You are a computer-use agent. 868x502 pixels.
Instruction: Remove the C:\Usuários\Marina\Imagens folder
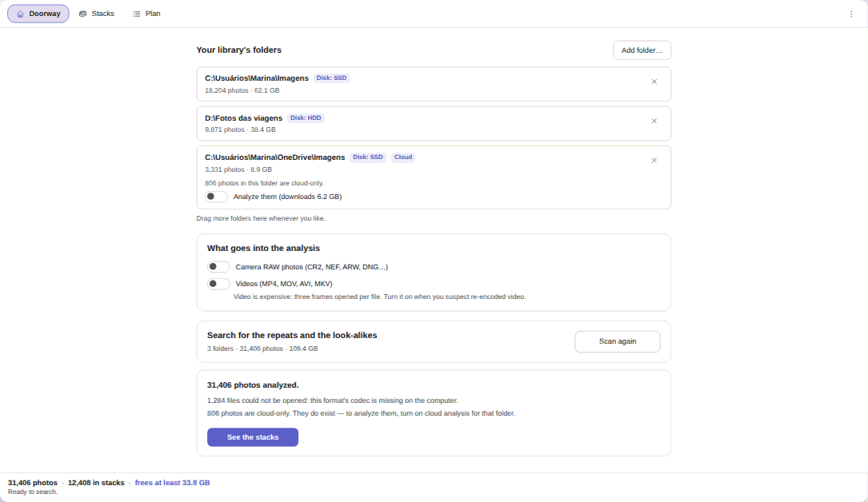(x=654, y=82)
